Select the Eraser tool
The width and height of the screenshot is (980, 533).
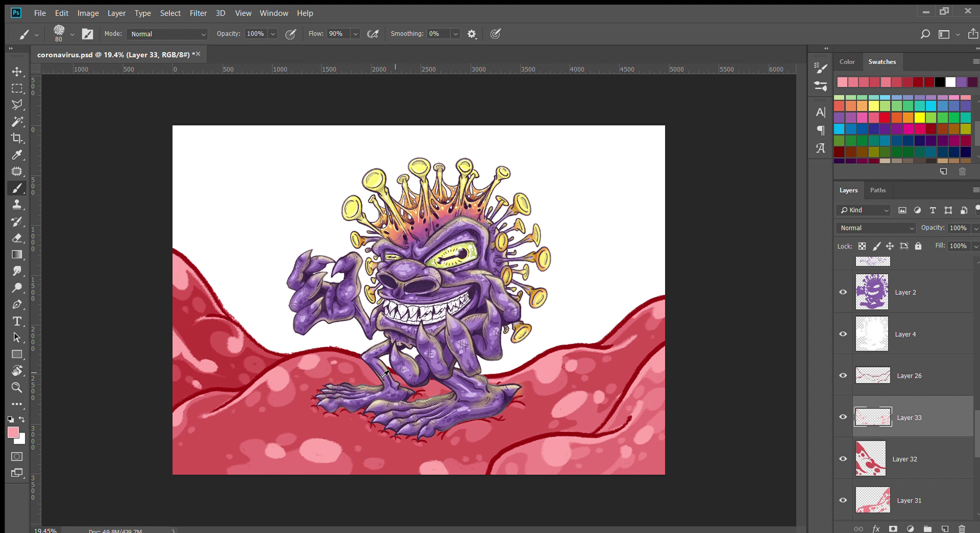[x=17, y=238]
